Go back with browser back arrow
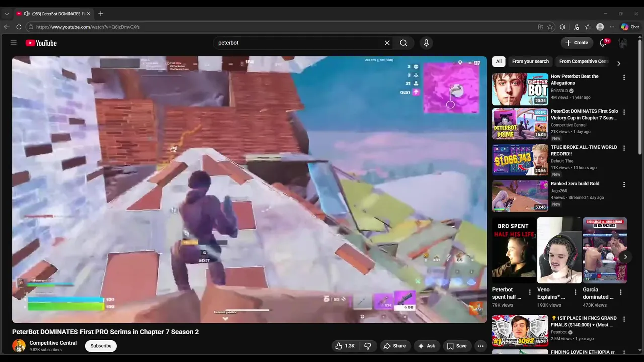Screen dimensions: 644x362 click(x=7, y=27)
